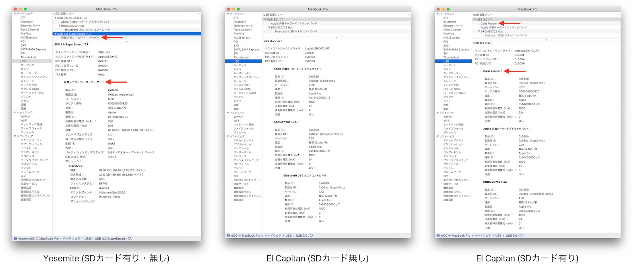Image resolution: width=644 pixels, height=272 pixels.
Task: Collapse BRCM20702 Hub in SDカード有り window
Action: 479,31
